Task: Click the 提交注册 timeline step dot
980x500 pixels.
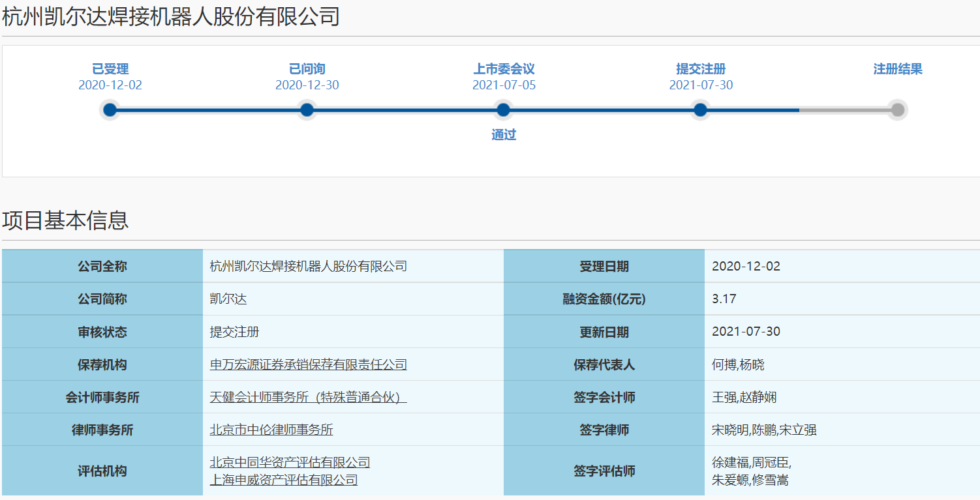Action: (700, 110)
